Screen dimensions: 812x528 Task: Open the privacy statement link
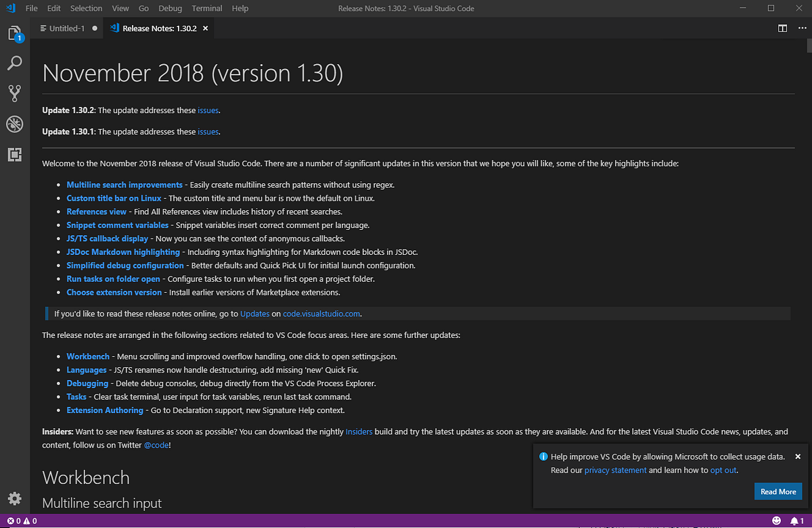point(615,471)
